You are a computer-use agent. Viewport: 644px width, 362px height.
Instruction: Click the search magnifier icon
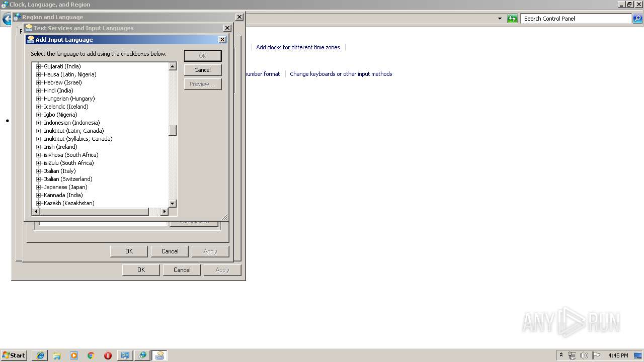coord(637,19)
